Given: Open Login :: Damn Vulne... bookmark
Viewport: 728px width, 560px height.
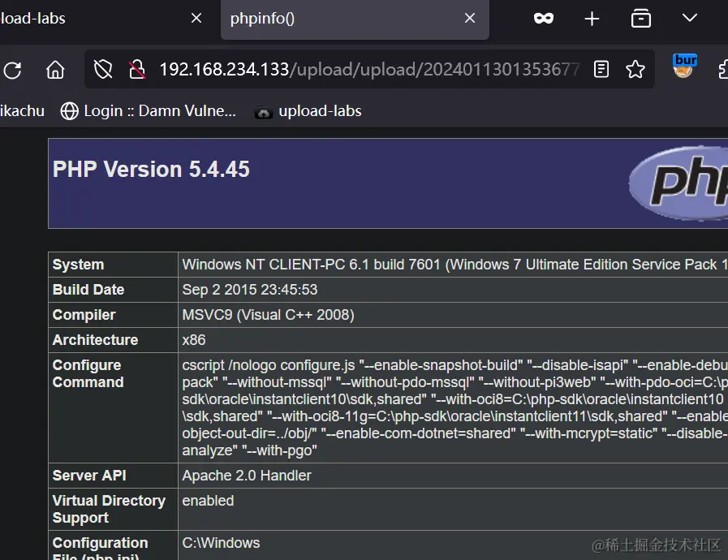Looking at the screenshot, I should coord(148,111).
